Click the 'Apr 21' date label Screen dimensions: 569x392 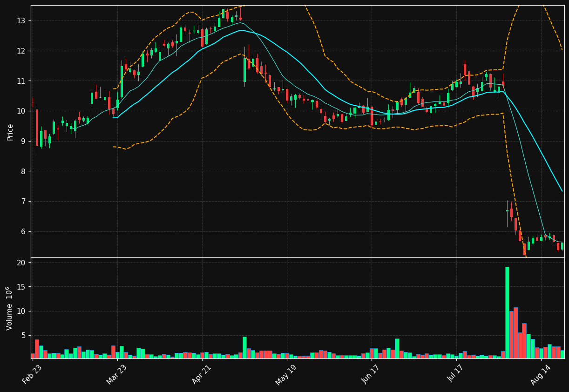tap(201, 374)
